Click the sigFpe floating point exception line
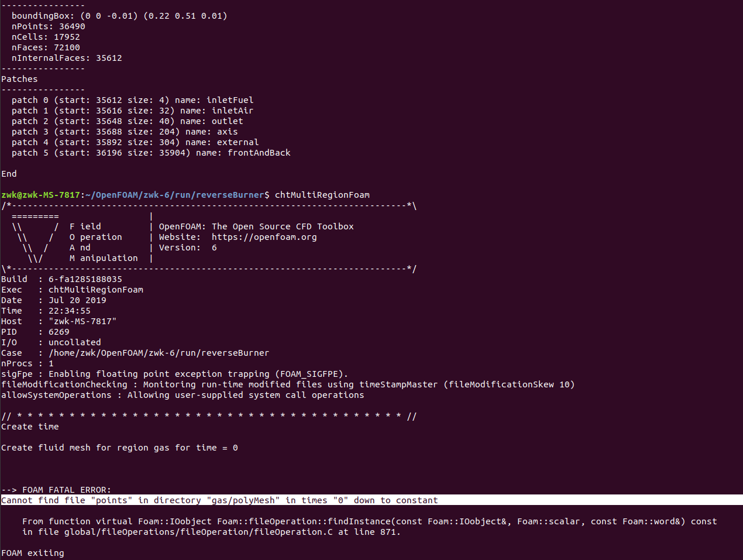Image resolution: width=743 pixels, height=560 pixels. point(174,374)
